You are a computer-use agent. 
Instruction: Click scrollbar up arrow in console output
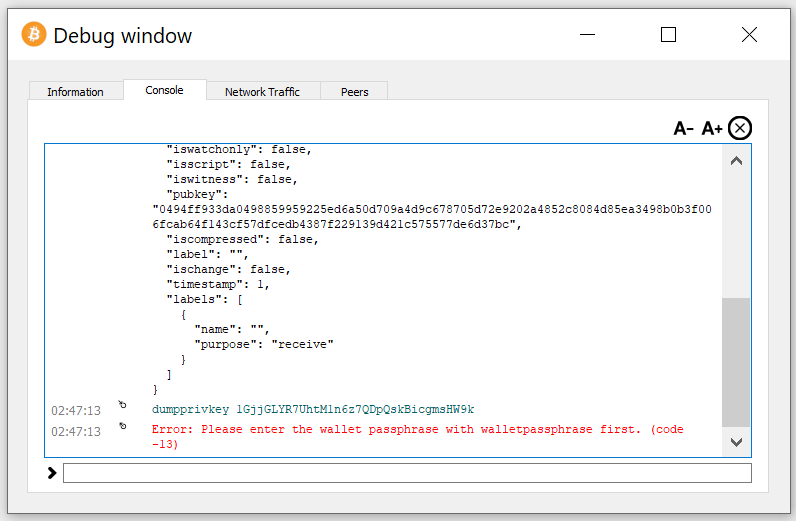pos(736,161)
